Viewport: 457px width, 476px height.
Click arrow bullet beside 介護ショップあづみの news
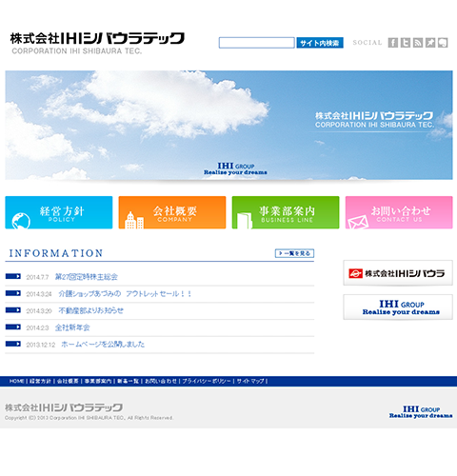click(13, 293)
